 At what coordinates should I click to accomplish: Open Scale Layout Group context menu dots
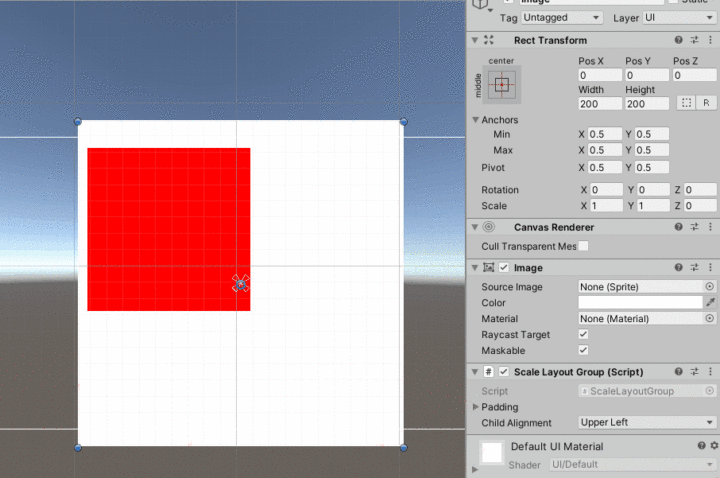[710, 371]
